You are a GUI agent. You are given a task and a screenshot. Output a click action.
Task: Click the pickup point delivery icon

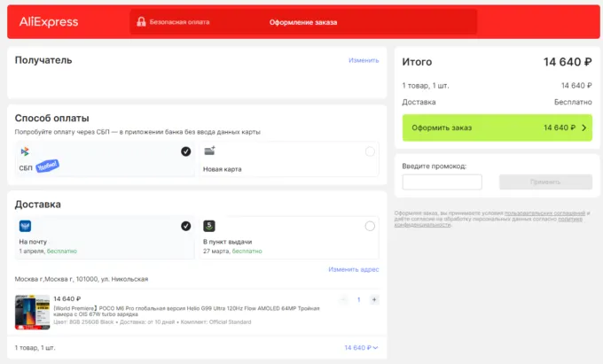pos(209,226)
